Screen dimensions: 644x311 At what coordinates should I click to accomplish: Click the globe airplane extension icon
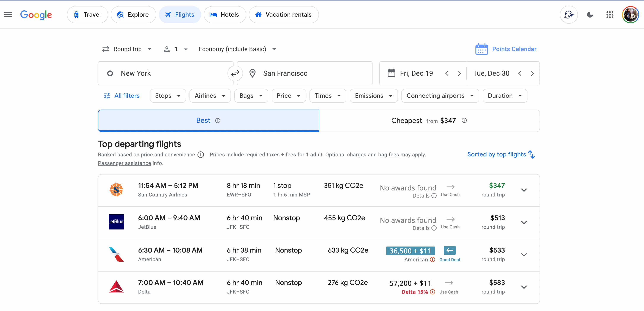[568, 15]
